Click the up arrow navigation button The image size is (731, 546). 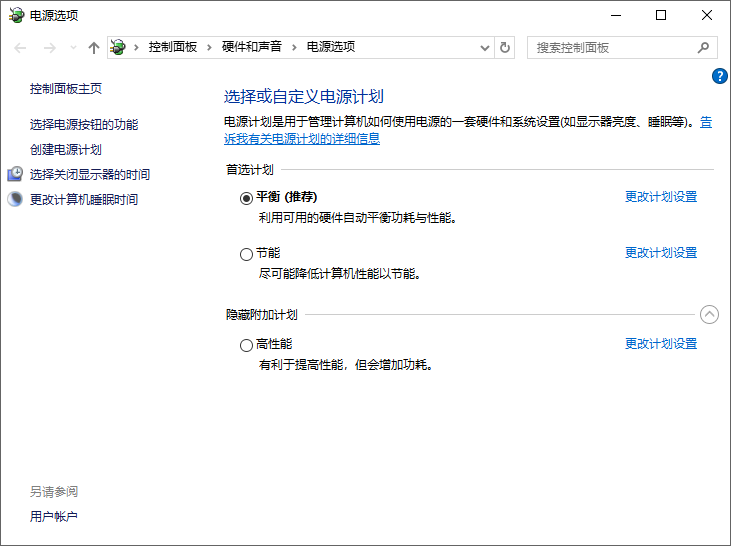(x=94, y=47)
